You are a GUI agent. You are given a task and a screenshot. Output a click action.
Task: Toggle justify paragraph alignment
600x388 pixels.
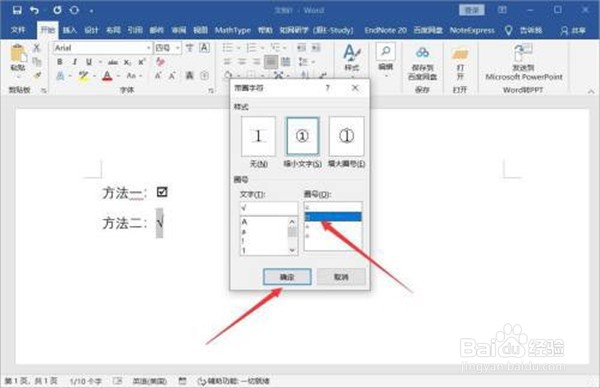[271, 62]
